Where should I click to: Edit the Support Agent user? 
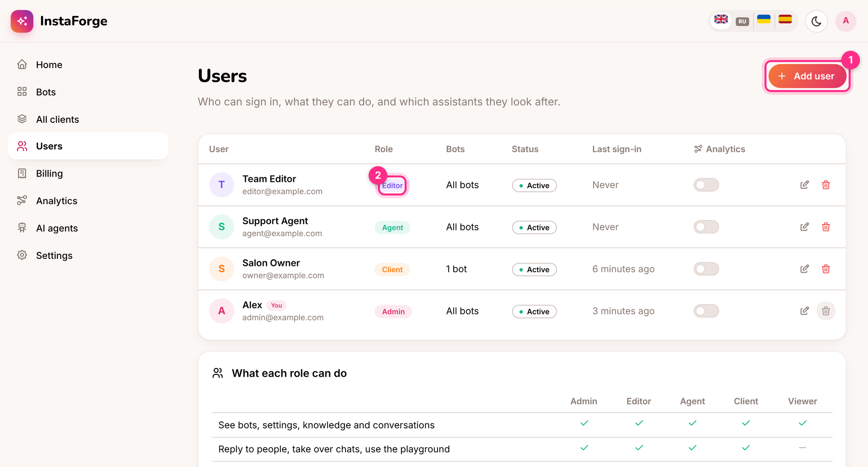(x=804, y=227)
